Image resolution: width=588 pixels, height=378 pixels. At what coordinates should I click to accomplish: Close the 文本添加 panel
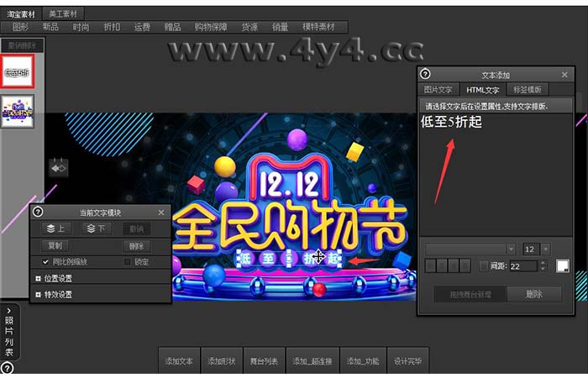coord(564,75)
